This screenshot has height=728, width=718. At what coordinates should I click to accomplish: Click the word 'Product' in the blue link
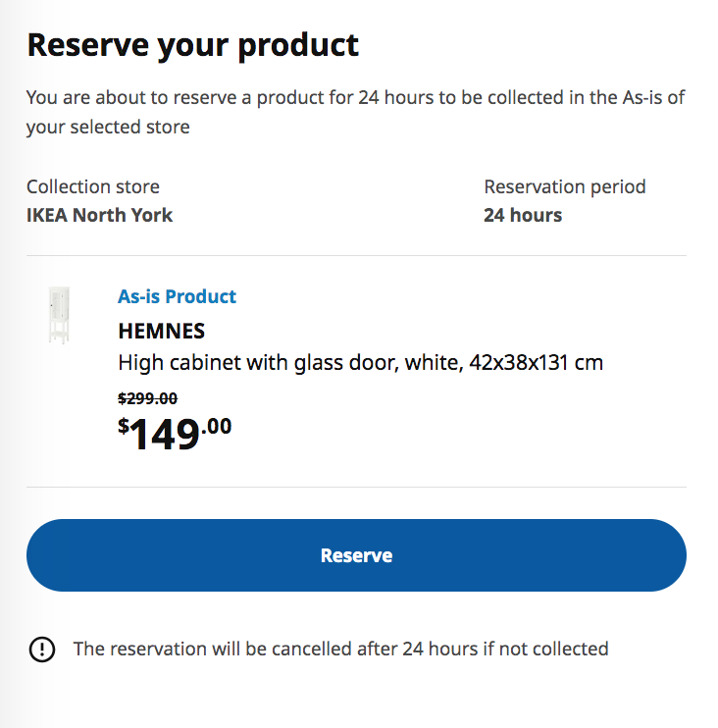[200, 296]
